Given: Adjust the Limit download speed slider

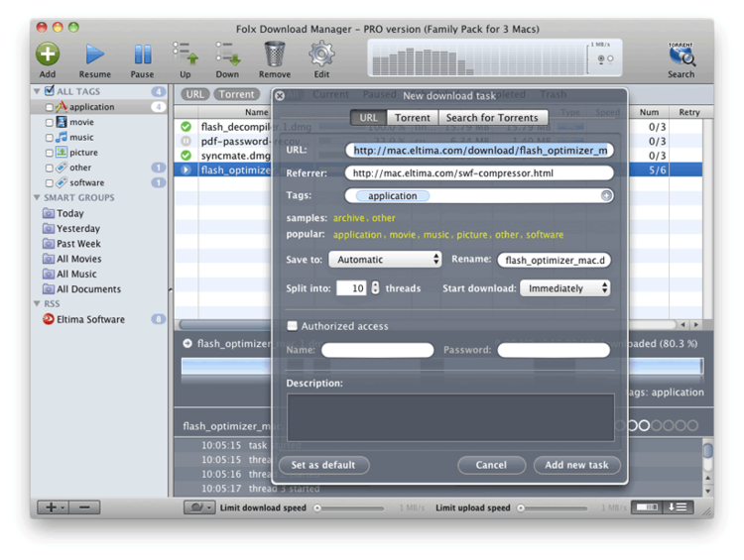Looking at the screenshot, I should tap(317, 508).
